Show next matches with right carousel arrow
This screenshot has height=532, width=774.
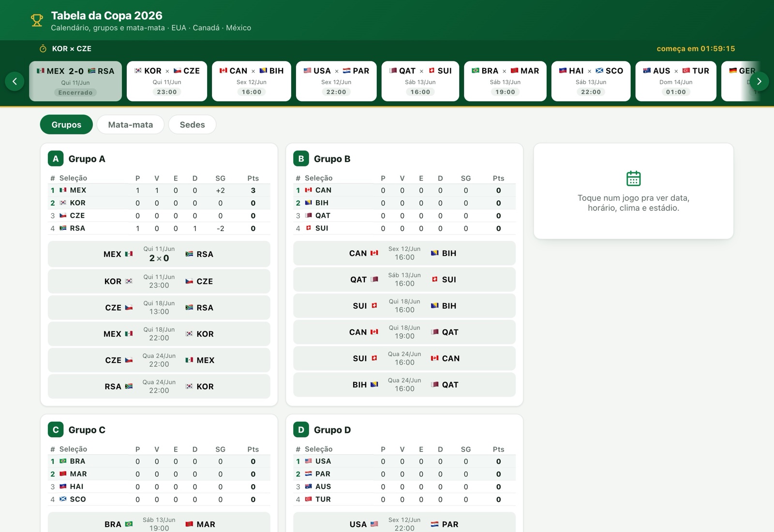click(759, 81)
